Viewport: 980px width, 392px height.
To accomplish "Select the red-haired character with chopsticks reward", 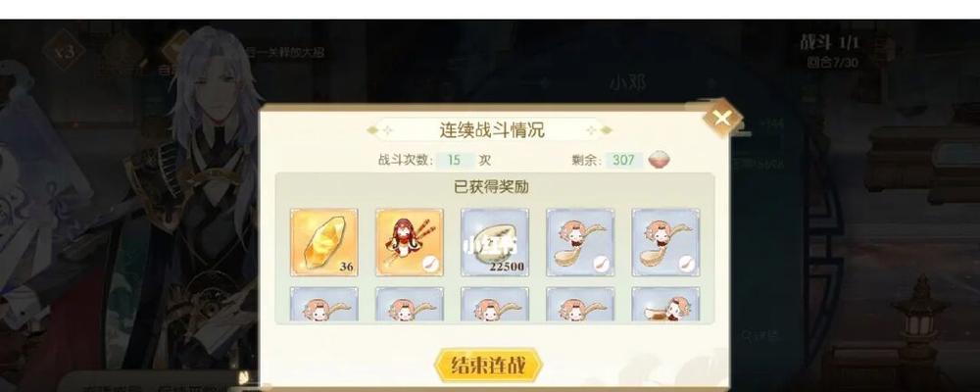I will [410, 242].
